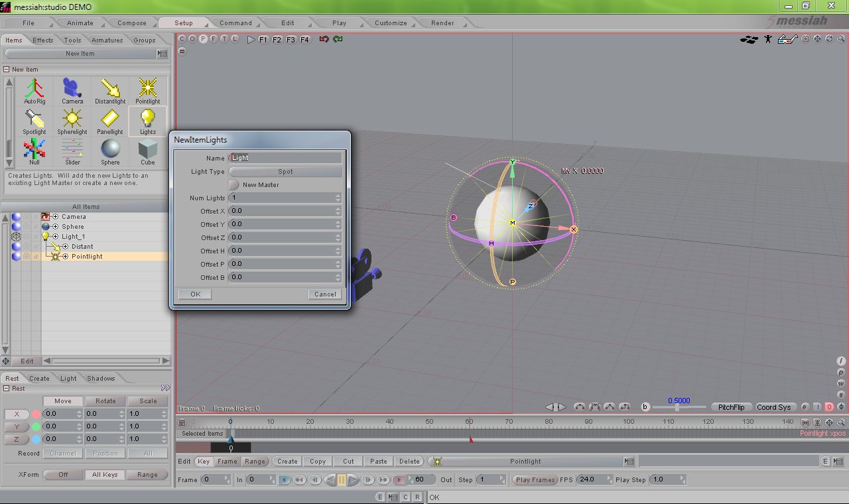
Task: Click the viewport zoom magnifier icon
Action: click(841, 39)
